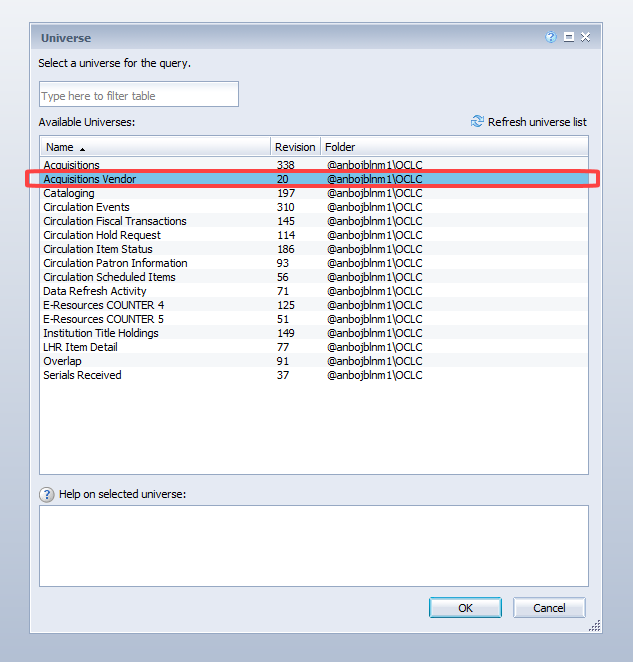This screenshot has height=662, width=633.
Task: Select E-Resources COUNTER 5 universe
Action: coord(314,319)
